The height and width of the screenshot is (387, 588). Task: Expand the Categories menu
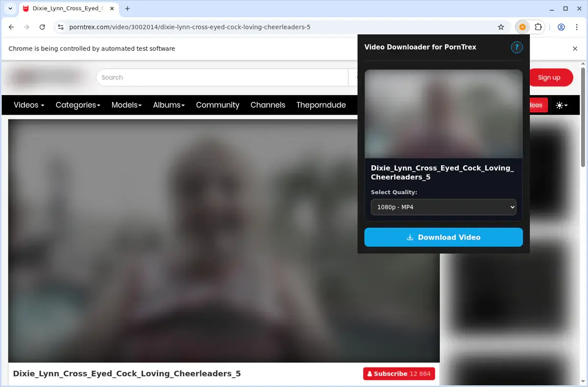pos(78,105)
